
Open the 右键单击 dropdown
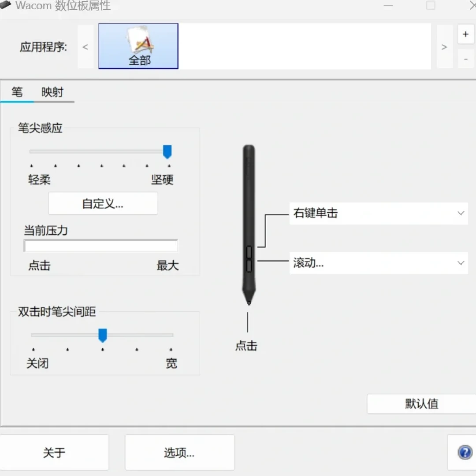coord(379,214)
